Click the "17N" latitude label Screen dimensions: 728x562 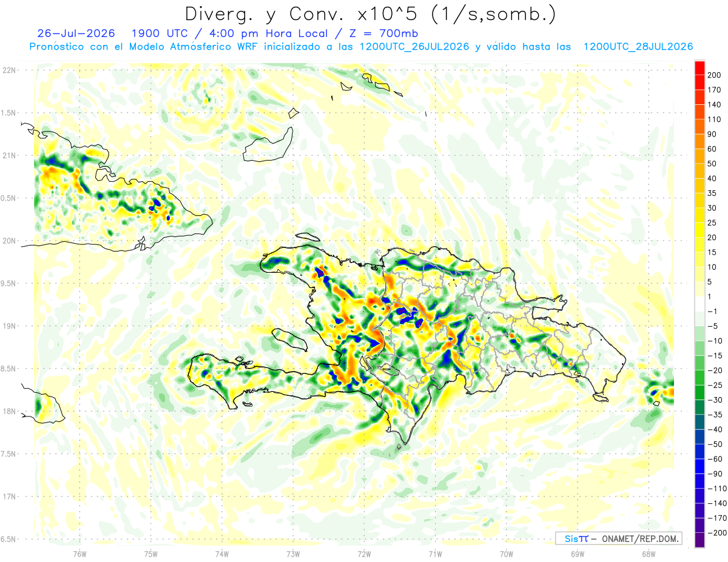click(x=9, y=496)
